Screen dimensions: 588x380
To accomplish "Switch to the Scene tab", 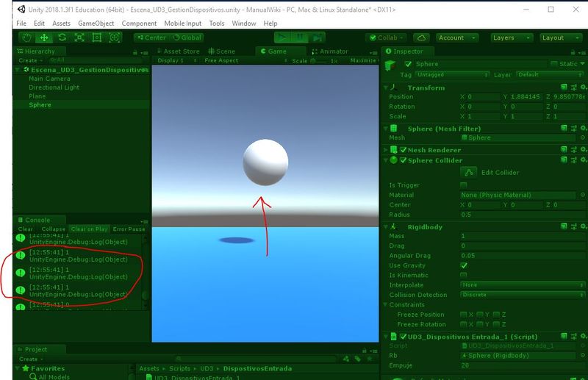I will click(222, 51).
